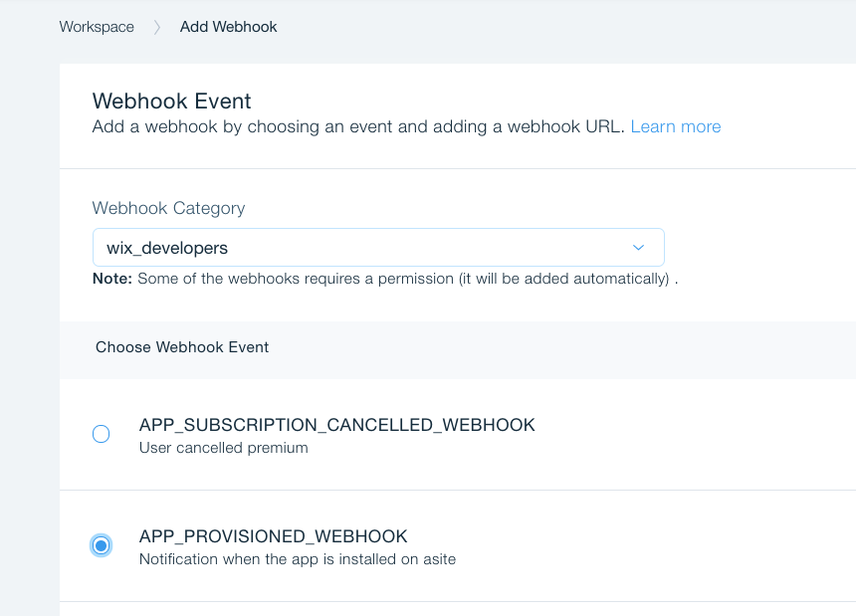856x616 pixels.
Task: Click the dropdown chevron on wix_developers
Action: 638,247
